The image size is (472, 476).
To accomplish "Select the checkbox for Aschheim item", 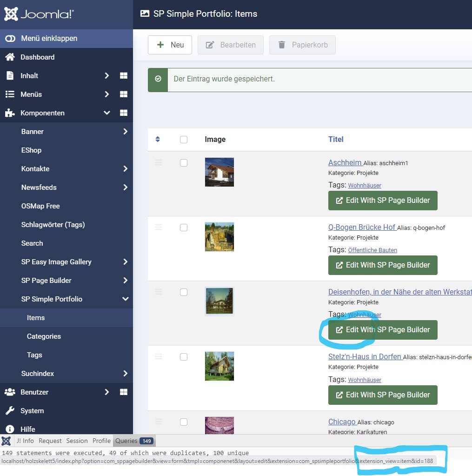I will click(184, 163).
